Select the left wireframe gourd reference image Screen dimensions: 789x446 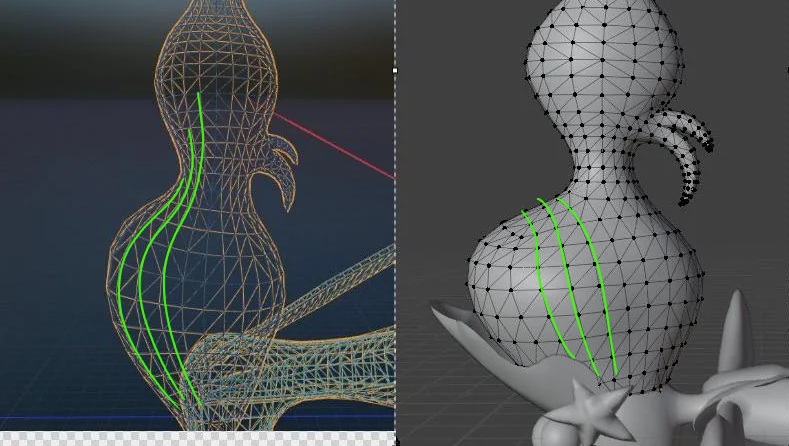197,215
